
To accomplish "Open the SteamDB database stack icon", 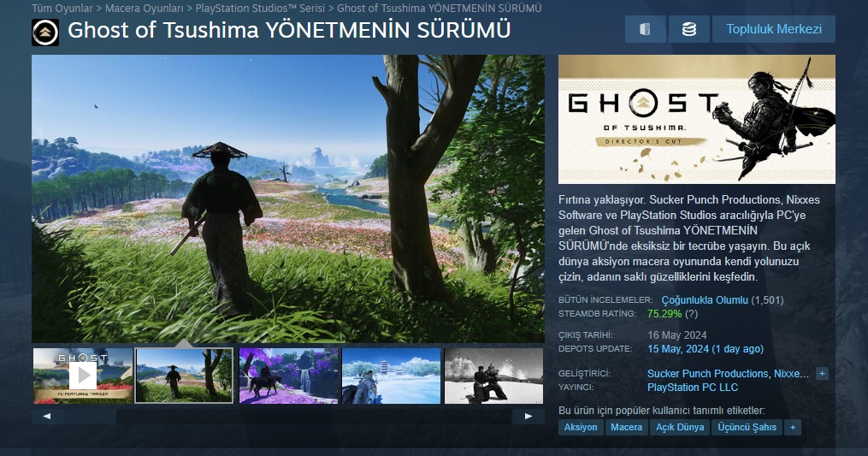I will (x=688, y=29).
